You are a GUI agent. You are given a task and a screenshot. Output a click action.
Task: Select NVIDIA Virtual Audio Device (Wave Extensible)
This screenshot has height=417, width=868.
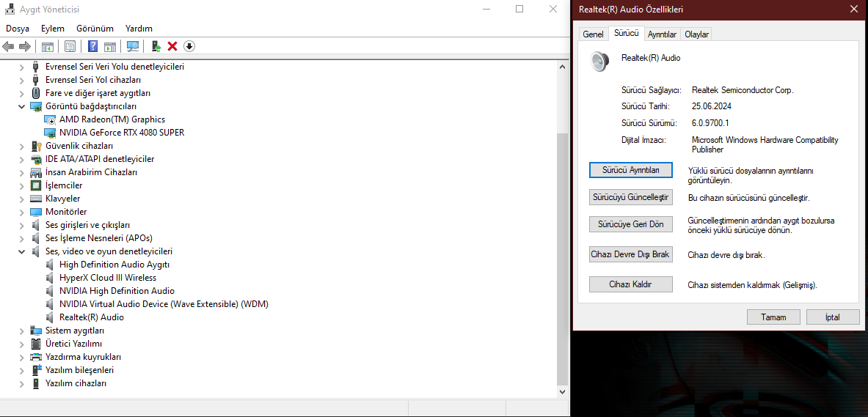click(x=164, y=304)
